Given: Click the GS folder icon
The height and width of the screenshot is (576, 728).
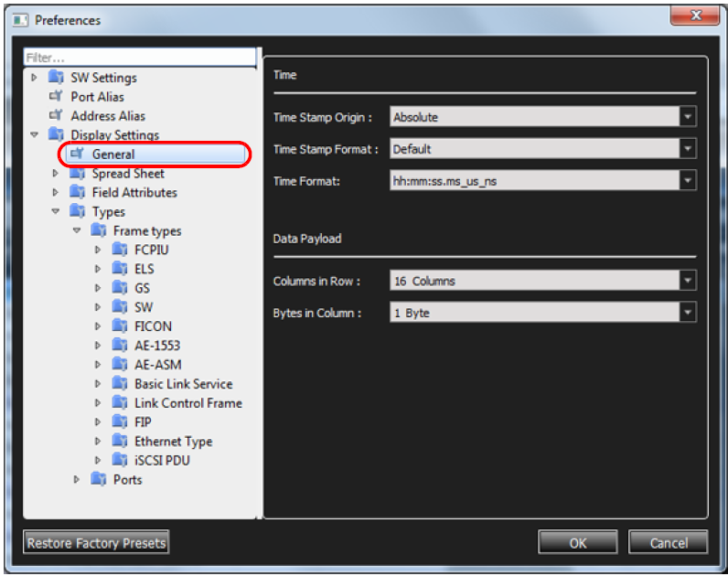Looking at the screenshot, I should coord(120,288).
